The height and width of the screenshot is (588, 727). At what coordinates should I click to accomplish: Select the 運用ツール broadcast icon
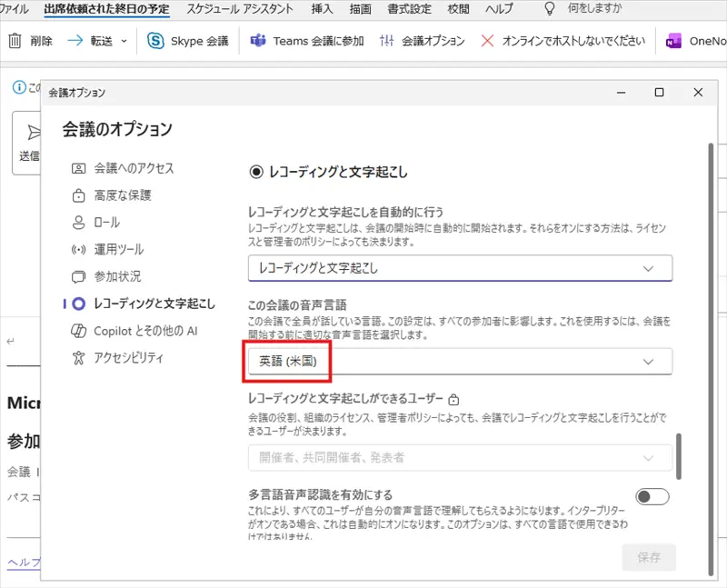click(x=78, y=250)
